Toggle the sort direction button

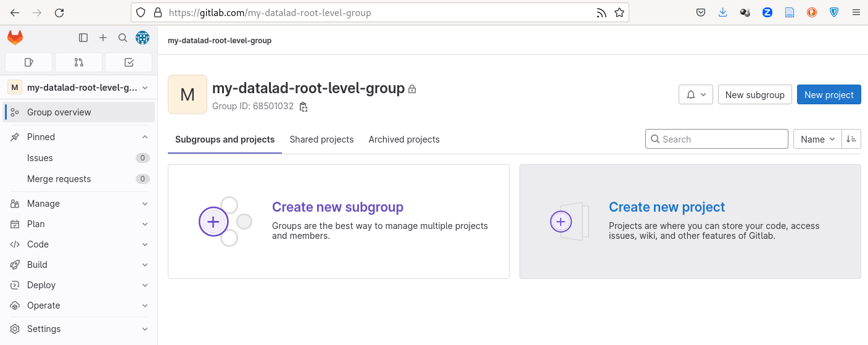coord(851,139)
